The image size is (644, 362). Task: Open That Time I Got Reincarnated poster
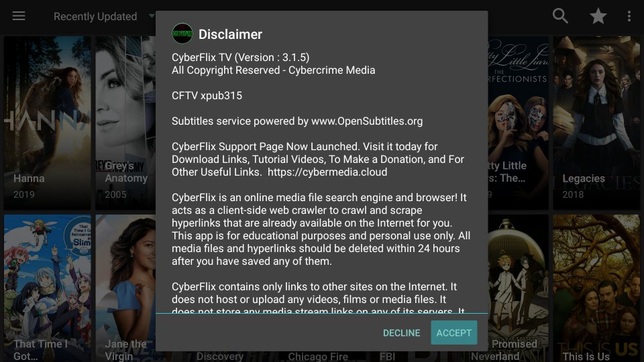coord(47,288)
